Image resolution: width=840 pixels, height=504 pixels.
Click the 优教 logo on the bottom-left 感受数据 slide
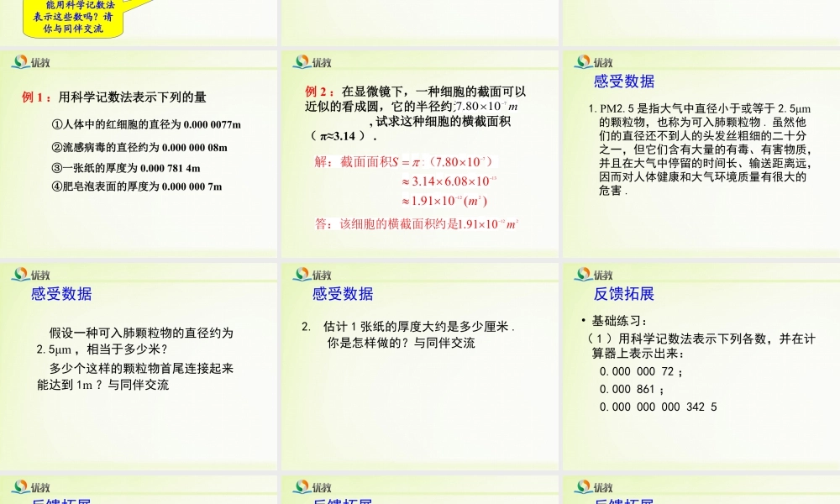pyautogui.click(x=31, y=275)
